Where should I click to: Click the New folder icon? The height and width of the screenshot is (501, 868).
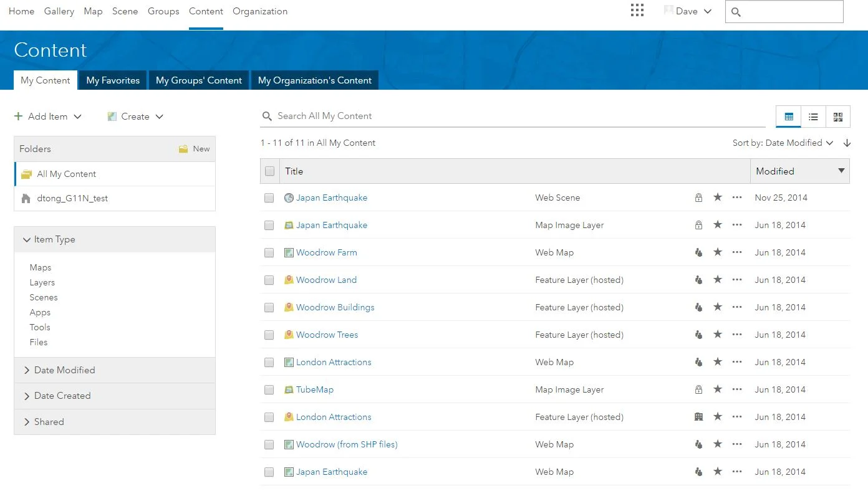click(x=183, y=149)
